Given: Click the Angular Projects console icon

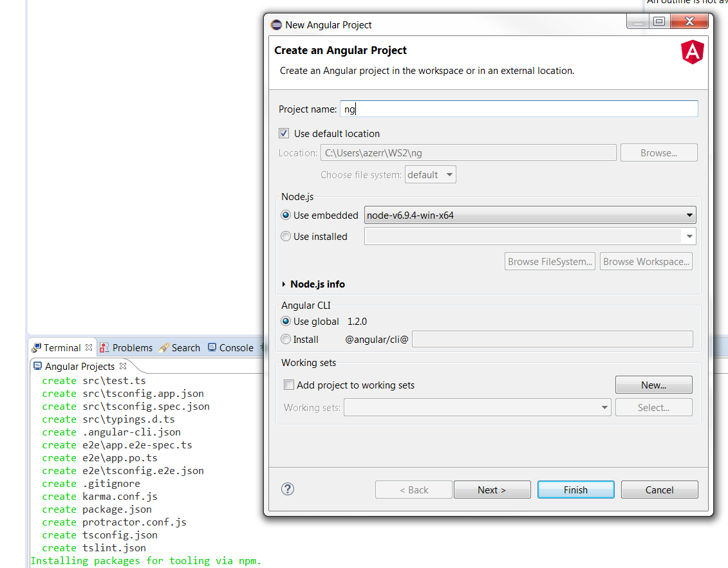Looking at the screenshot, I should click(x=39, y=367).
